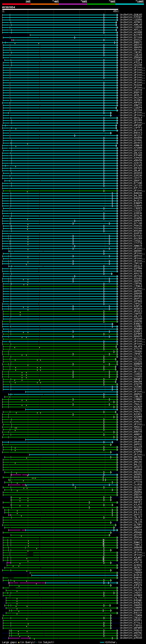The height and width of the screenshot is (644, 146).
Task: Select hit UniRef100_Q1WLW3
Action: [131, 15]
